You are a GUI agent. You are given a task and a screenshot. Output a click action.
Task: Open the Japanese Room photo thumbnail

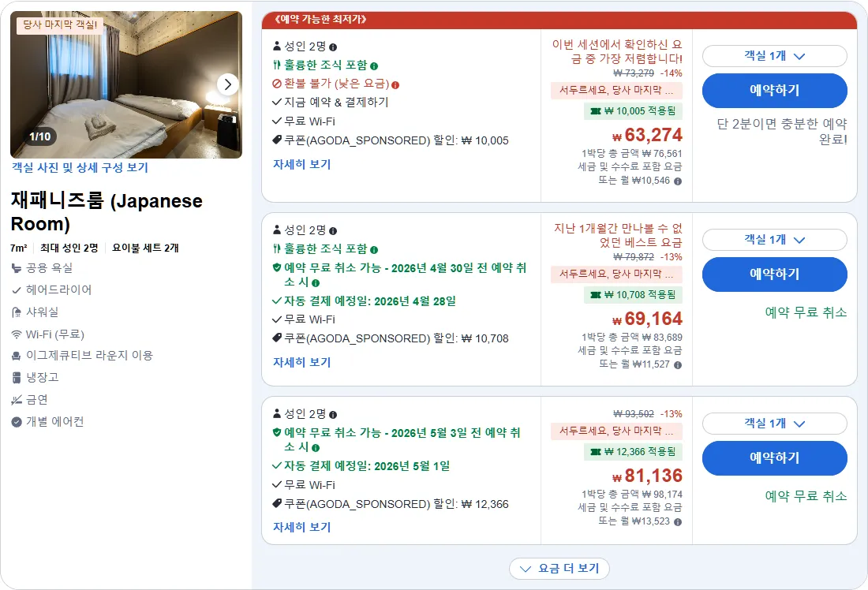pos(126,84)
